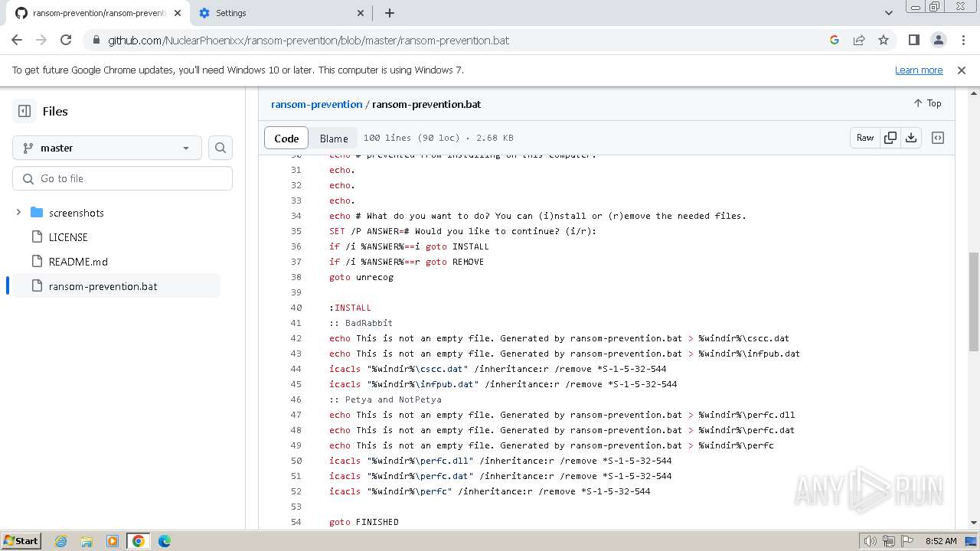The width and height of the screenshot is (980, 551).
Task: Expand the screenshots folder
Action: pyautogui.click(x=18, y=213)
